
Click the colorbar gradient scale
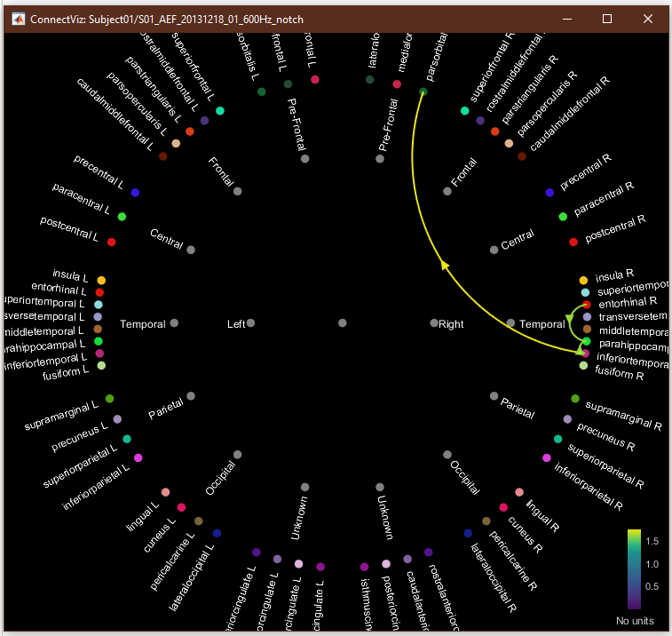pyautogui.click(x=634, y=568)
